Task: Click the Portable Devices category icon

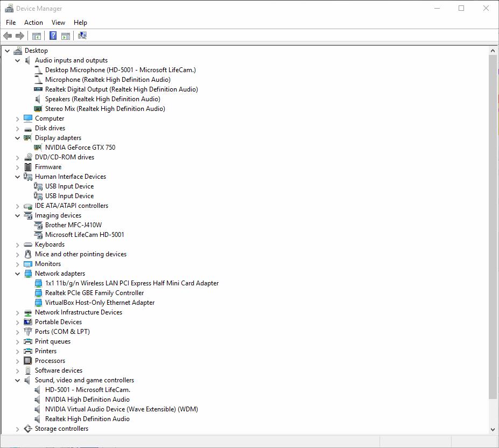Action: point(28,322)
